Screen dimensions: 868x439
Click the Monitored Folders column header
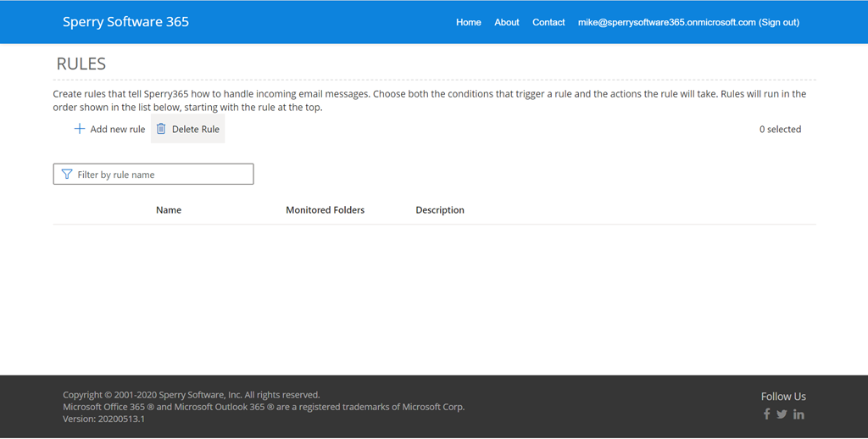325,210
